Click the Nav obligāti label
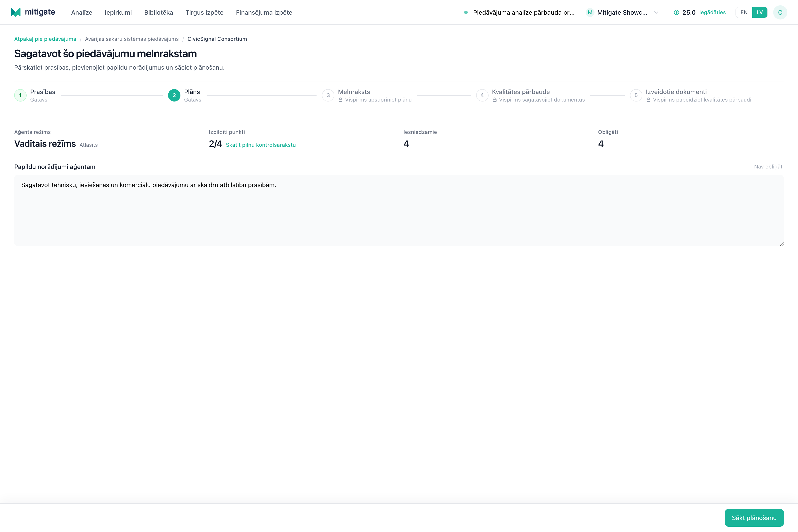798x532 pixels. point(769,167)
